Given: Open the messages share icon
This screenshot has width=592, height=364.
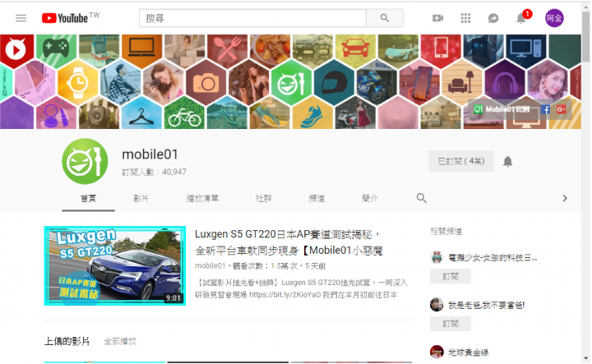Looking at the screenshot, I should coord(493,18).
